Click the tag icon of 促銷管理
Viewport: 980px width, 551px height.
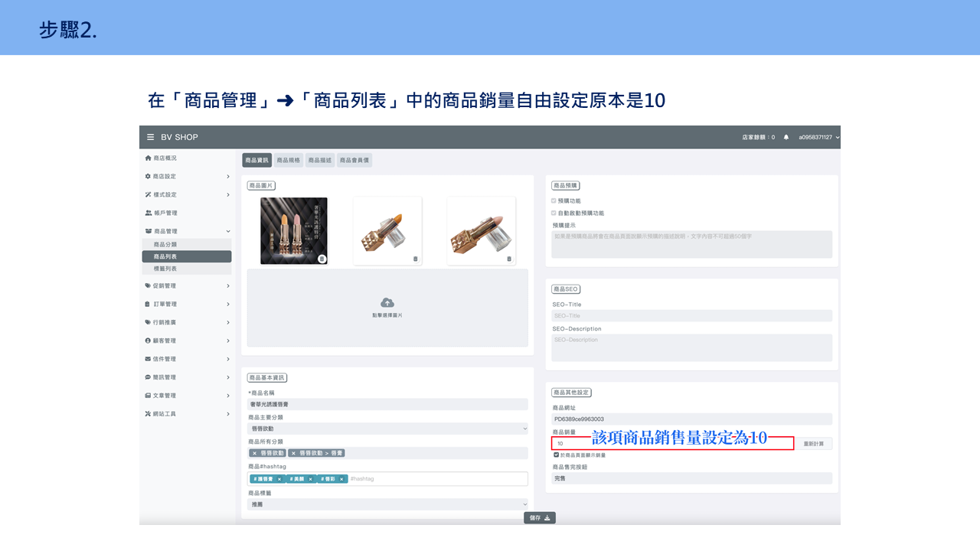click(148, 285)
